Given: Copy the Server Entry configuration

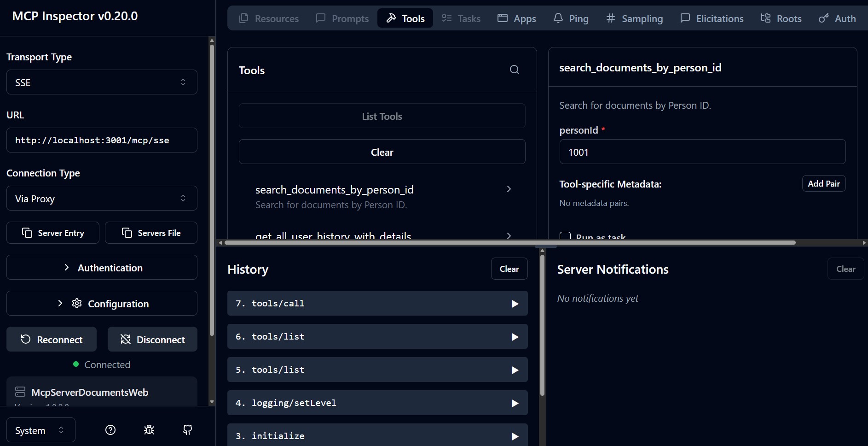Looking at the screenshot, I should coord(53,233).
